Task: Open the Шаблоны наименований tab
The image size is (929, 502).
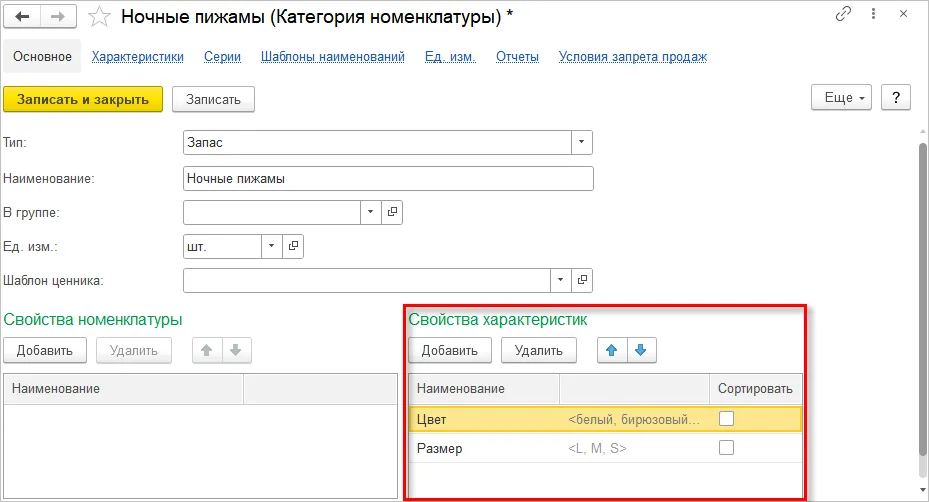Action: pos(332,57)
